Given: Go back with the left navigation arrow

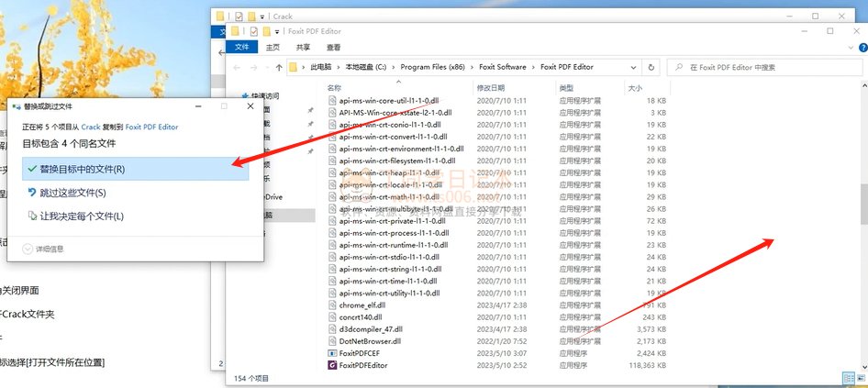Looking at the screenshot, I should point(237,68).
